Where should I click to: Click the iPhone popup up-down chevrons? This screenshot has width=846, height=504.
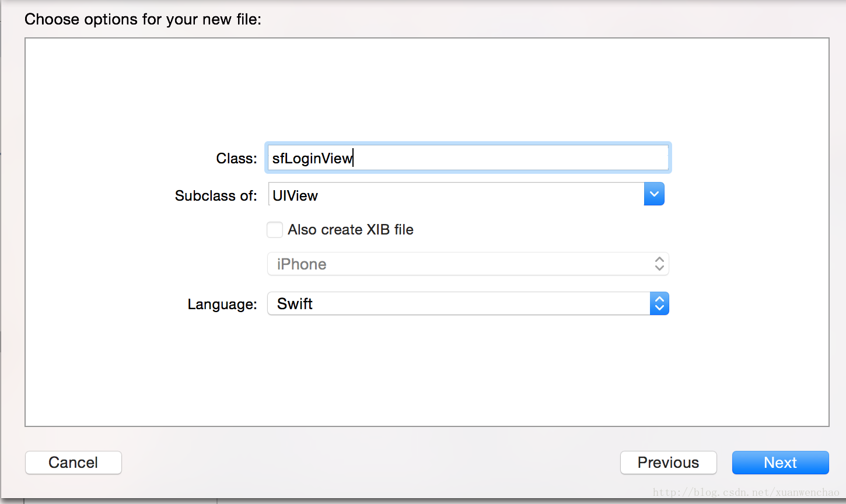tap(659, 264)
